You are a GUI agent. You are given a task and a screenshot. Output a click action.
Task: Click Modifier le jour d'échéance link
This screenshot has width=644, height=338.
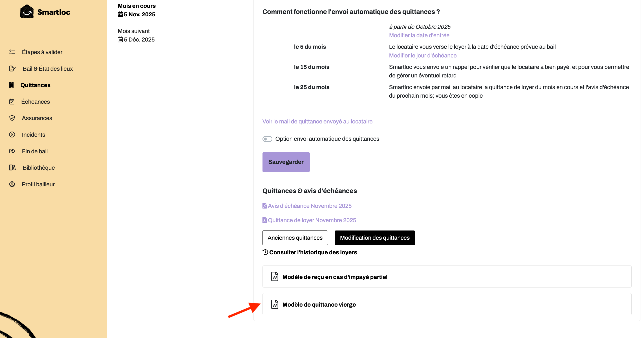point(423,55)
